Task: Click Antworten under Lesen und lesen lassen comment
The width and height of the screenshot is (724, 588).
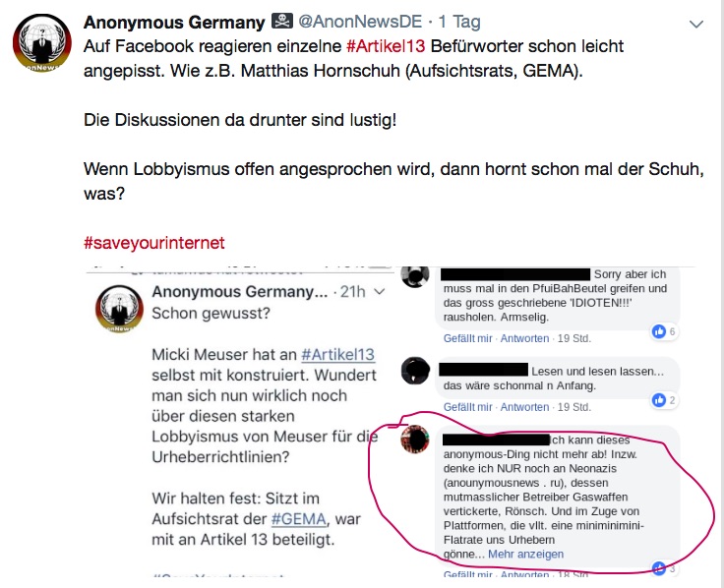Action: 524,407
